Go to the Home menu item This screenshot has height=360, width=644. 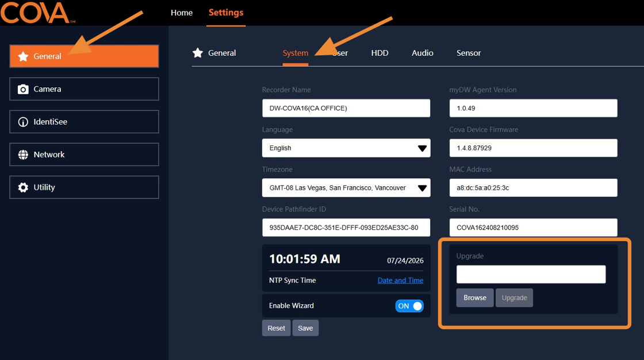[x=182, y=13]
